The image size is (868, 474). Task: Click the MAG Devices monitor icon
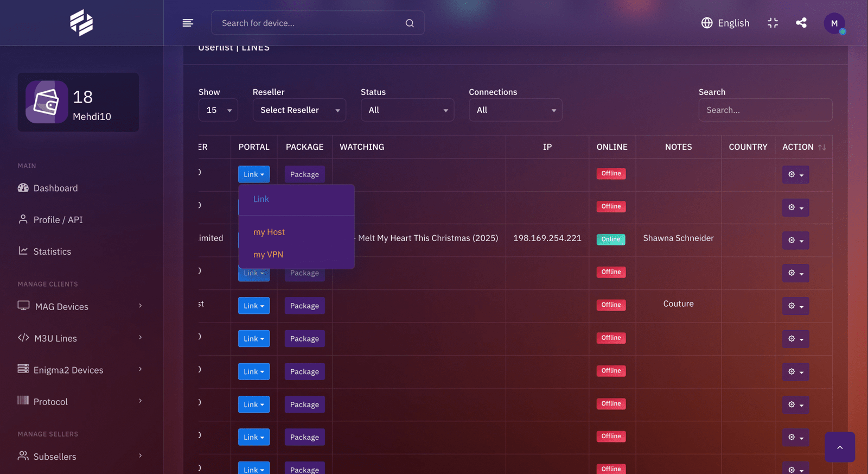pos(23,306)
